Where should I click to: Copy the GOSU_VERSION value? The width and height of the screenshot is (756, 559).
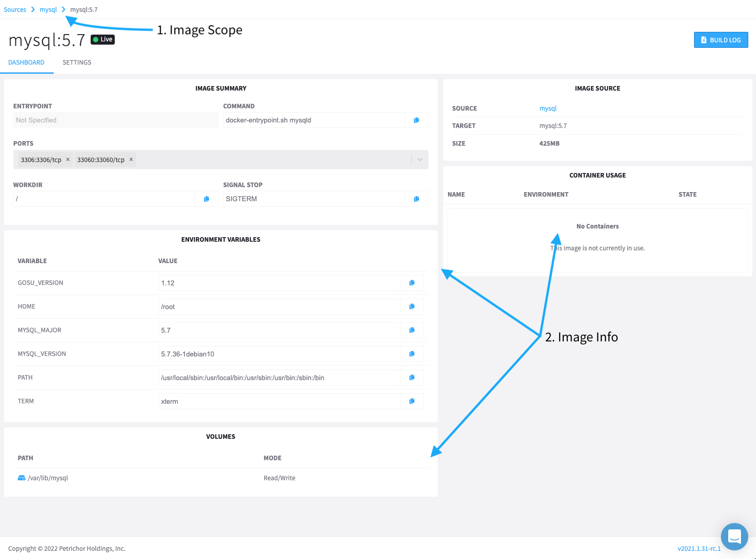click(x=412, y=283)
